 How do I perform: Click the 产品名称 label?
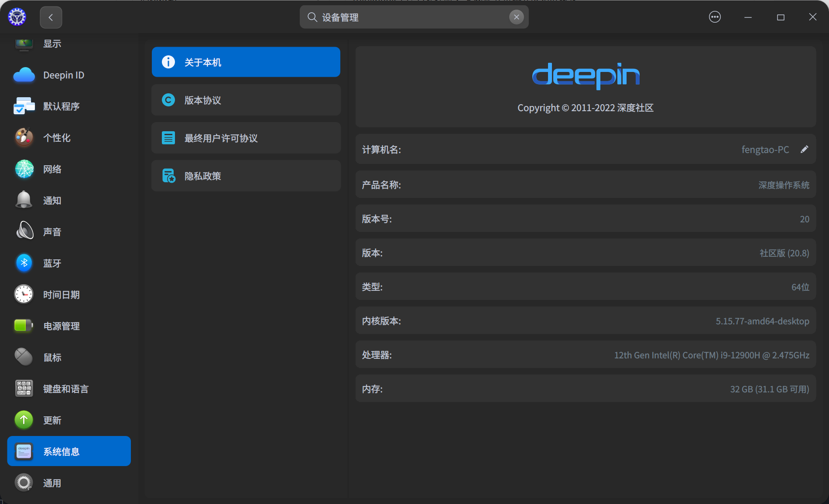coord(381,185)
